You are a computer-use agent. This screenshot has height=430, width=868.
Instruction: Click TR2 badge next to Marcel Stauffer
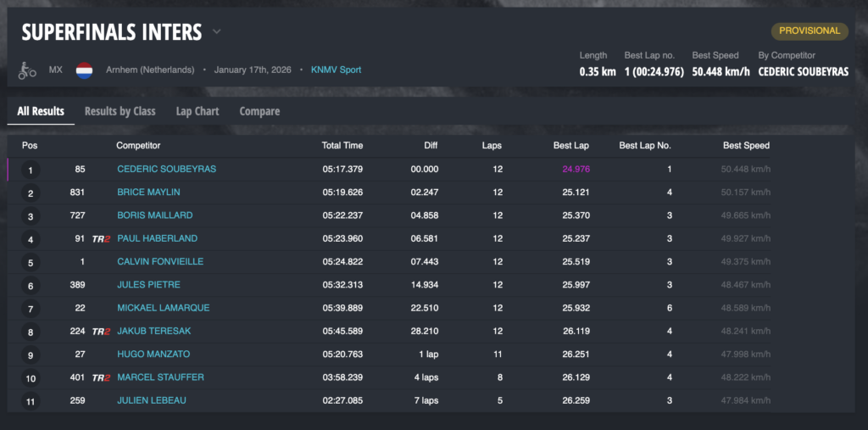101,377
